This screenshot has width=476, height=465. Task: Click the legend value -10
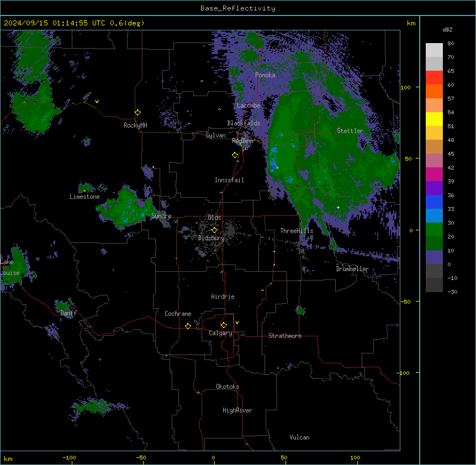pyautogui.click(x=452, y=278)
